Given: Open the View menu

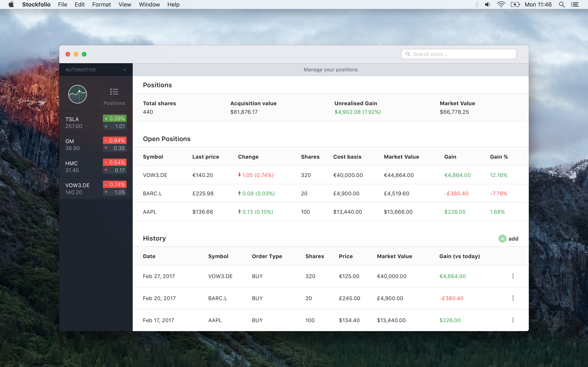Looking at the screenshot, I should [x=125, y=5].
